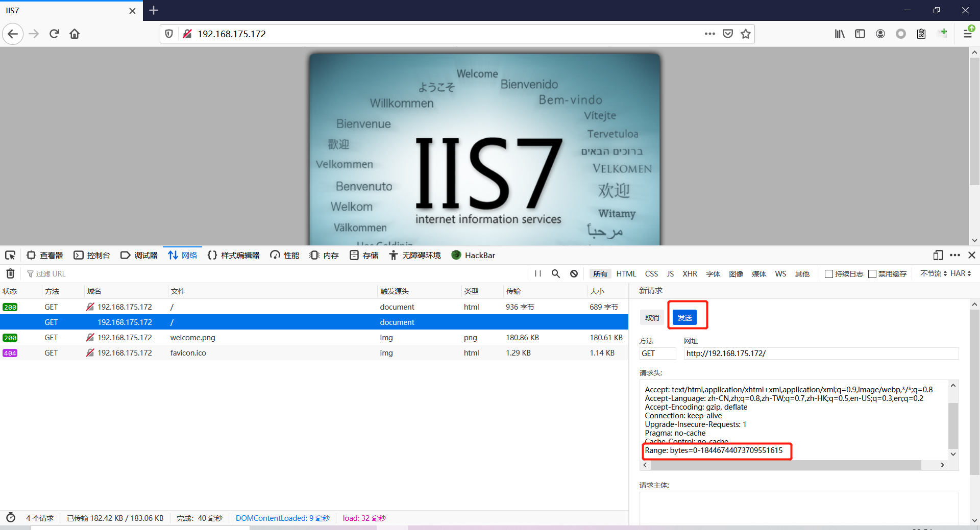Viewport: 980px width, 530px height.
Task: Select the welcome.png request row
Action: (x=314, y=337)
